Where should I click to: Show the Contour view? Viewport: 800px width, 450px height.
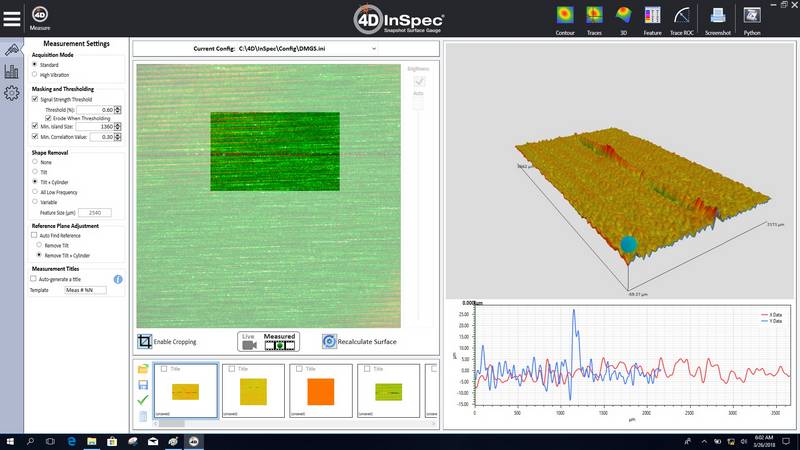[565, 21]
